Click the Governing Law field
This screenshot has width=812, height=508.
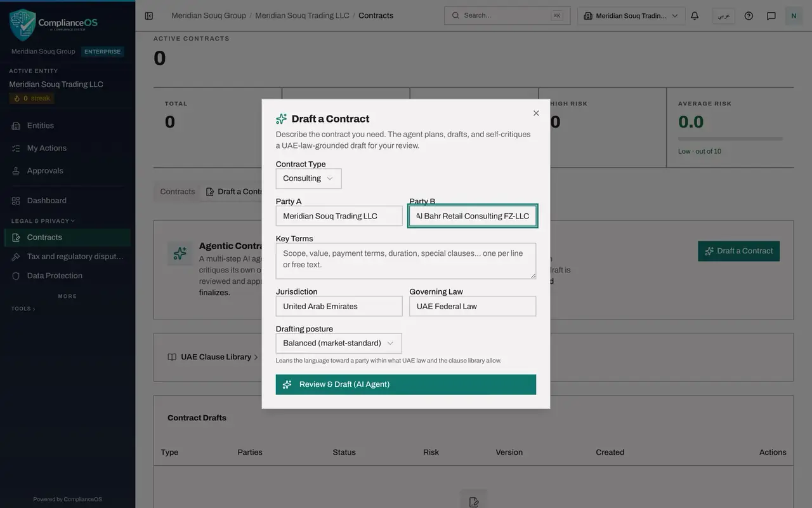(473, 306)
